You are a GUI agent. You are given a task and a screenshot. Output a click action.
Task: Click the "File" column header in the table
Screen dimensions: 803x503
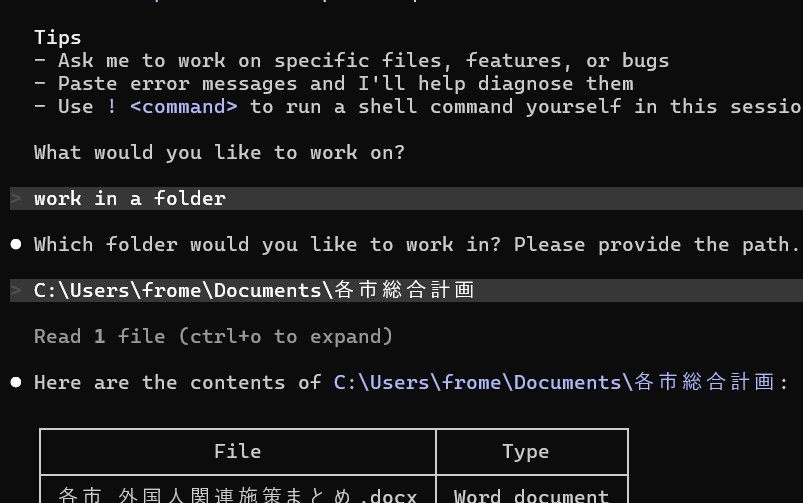point(237,451)
